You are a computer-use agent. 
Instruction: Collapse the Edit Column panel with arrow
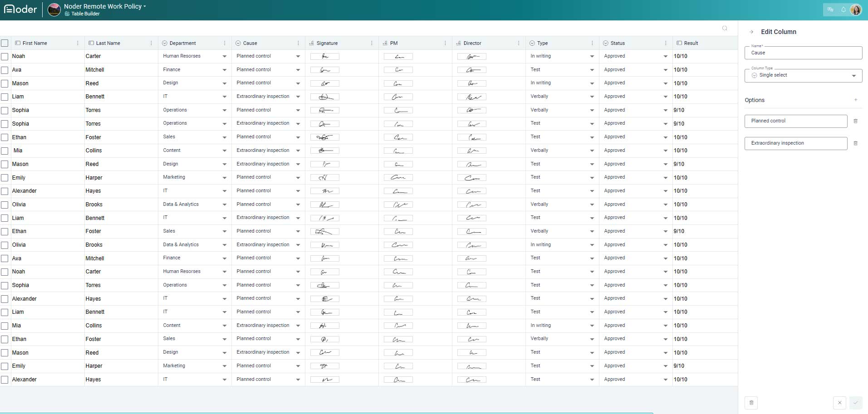point(751,32)
